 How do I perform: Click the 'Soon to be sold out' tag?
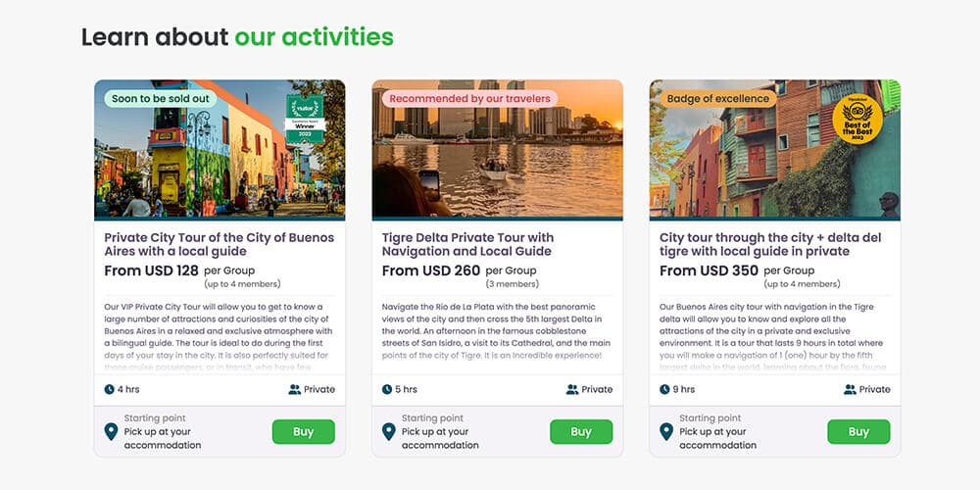click(160, 99)
